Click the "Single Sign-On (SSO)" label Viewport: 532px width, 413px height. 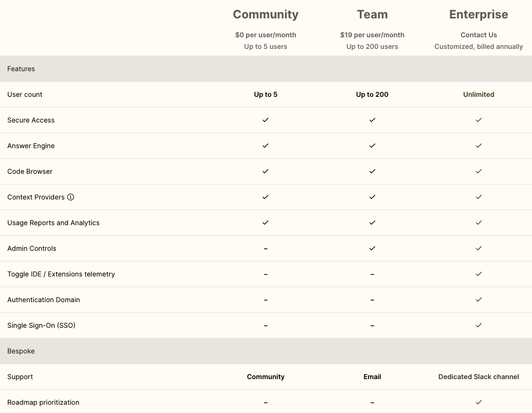(x=42, y=325)
